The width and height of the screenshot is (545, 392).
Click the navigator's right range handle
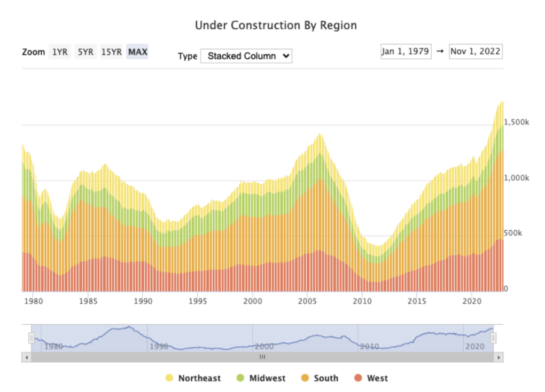coord(493,338)
